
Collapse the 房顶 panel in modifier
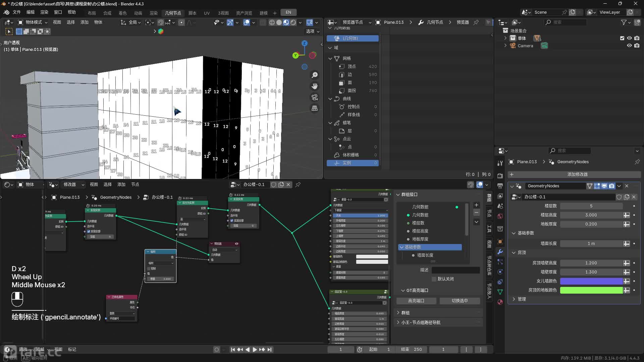point(514,253)
